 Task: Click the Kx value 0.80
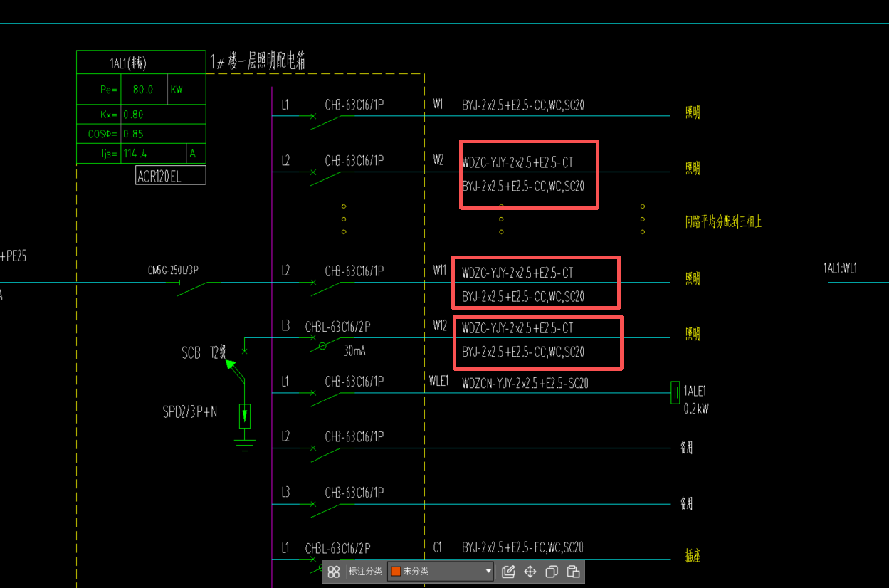pos(133,114)
